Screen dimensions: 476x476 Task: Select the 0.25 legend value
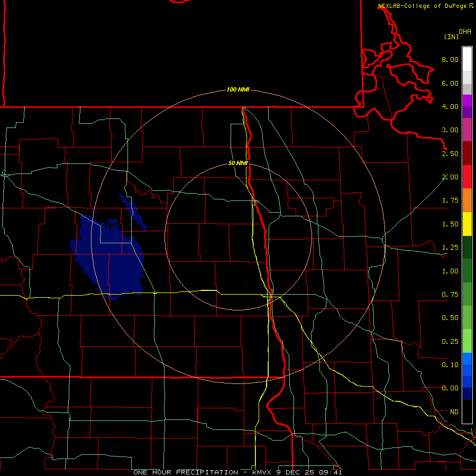[450, 342]
